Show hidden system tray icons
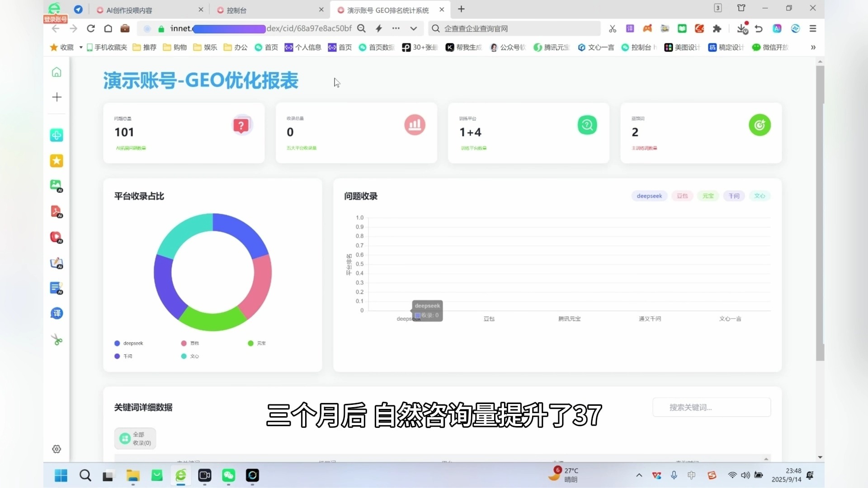868x488 pixels. (639, 475)
